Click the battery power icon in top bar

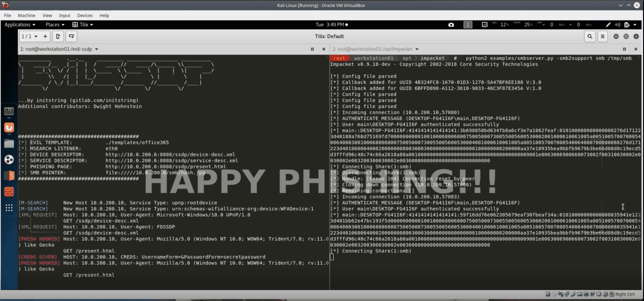coord(627,25)
